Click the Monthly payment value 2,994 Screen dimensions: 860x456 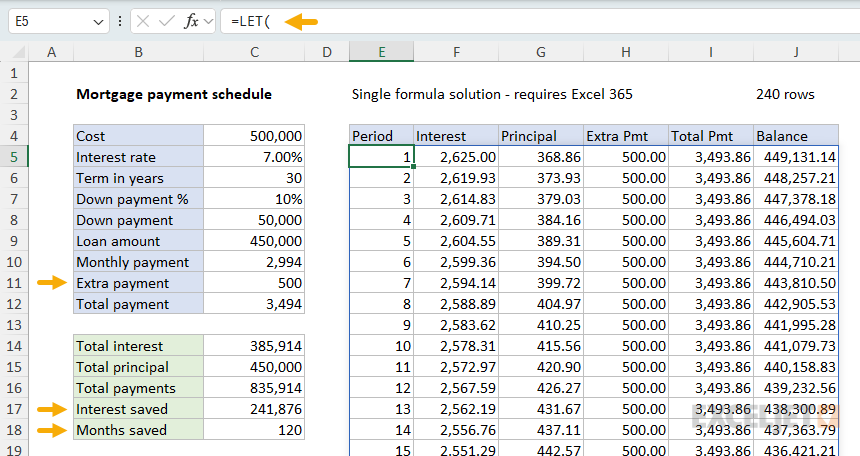click(x=254, y=262)
